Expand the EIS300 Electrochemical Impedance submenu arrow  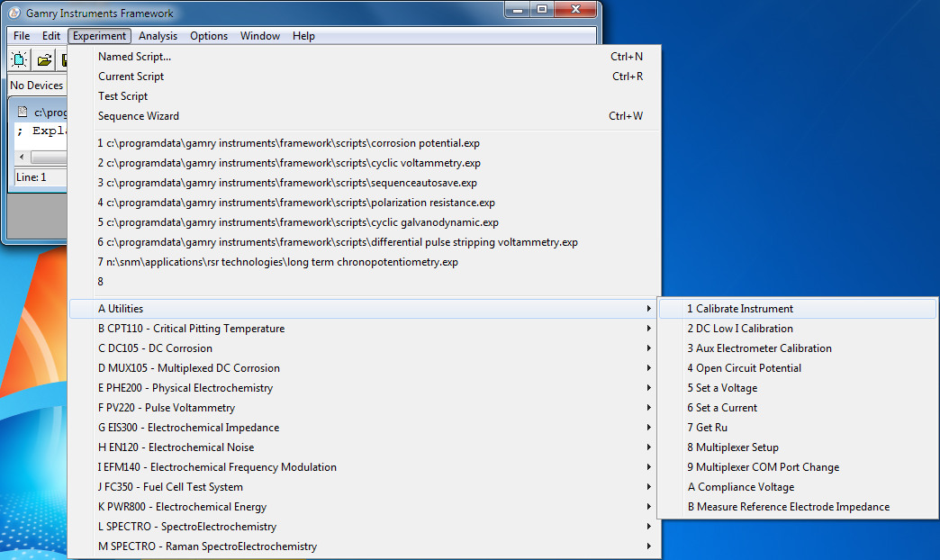pos(648,428)
